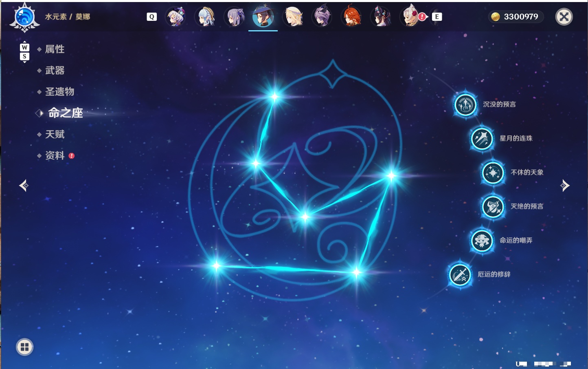Open the 属性 menu item
This screenshot has height=369, width=588.
pos(55,49)
